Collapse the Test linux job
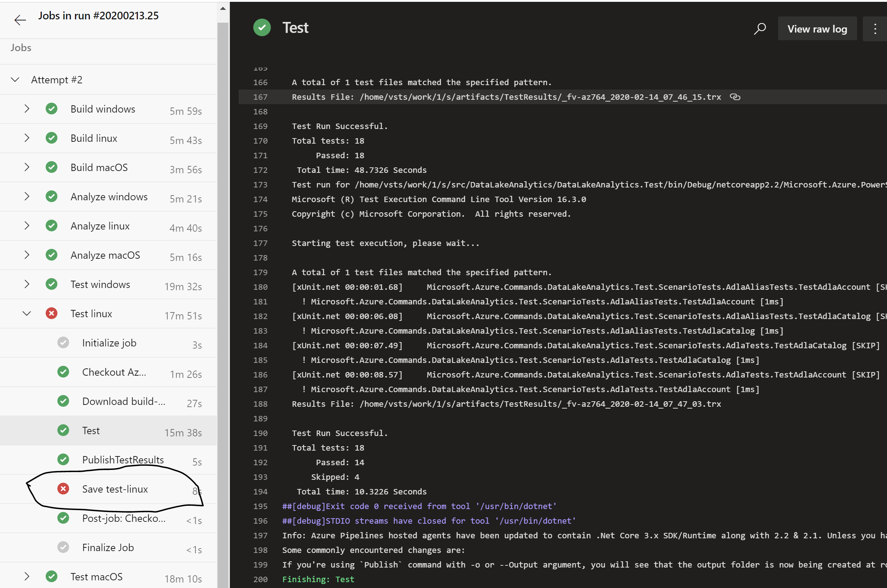Image resolution: width=887 pixels, height=588 pixels. coord(27,313)
